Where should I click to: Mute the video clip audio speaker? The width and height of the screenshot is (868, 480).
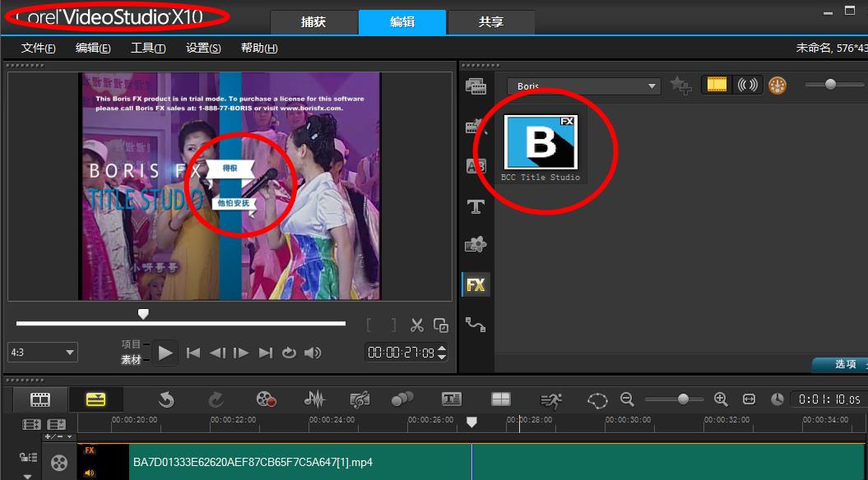point(89,473)
